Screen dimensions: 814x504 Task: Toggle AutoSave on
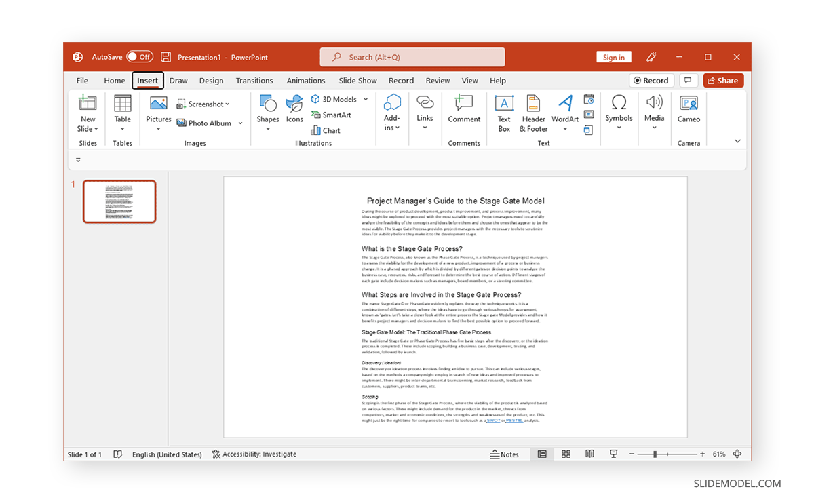(x=140, y=57)
